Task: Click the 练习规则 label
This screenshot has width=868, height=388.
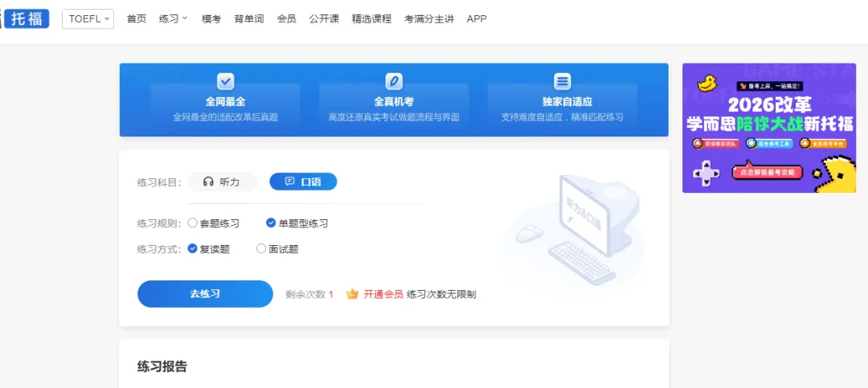Action: point(159,223)
